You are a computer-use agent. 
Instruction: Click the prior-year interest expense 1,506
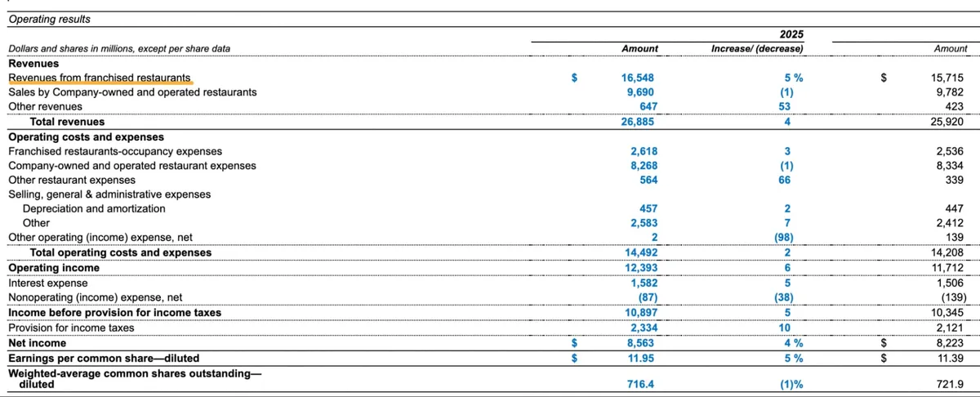(x=952, y=283)
